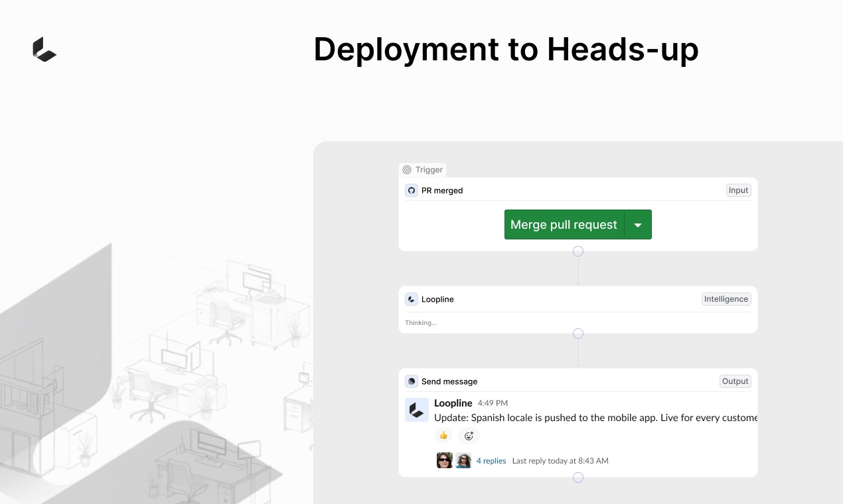Click the Input tag on PR merged card
The height and width of the screenshot is (504, 843).
[x=738, y=190]
